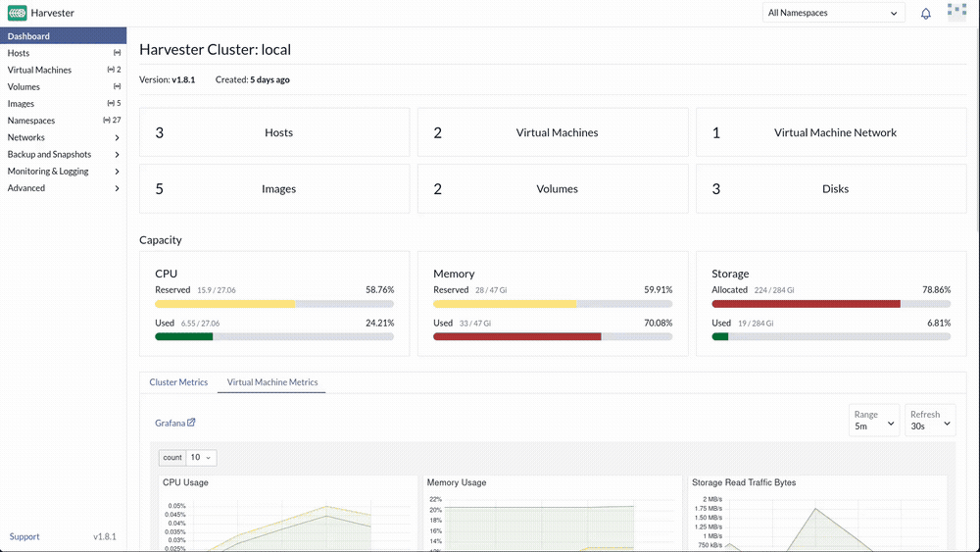Click the CPU Reserved progress bar
The image size is (980, 552).
(x=274, y=304)
